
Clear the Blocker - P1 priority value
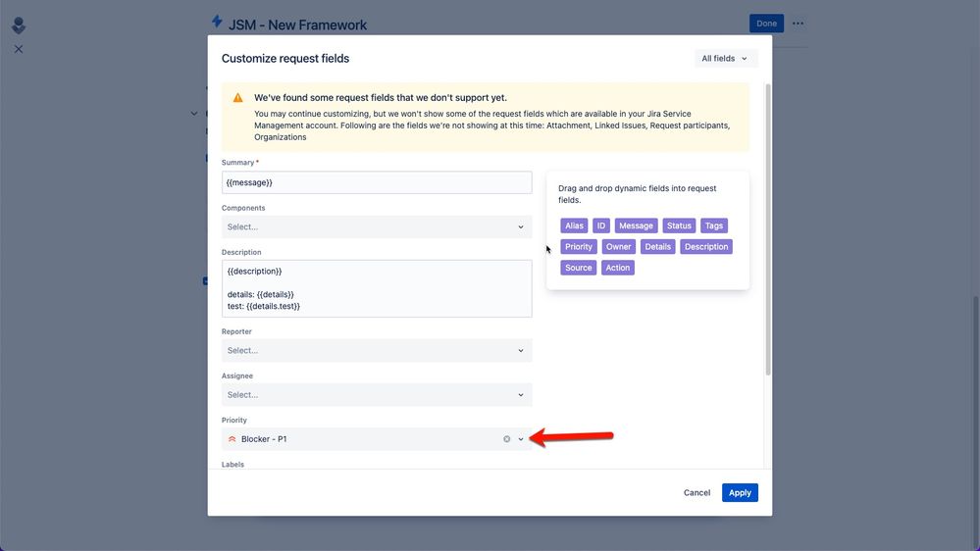click(x=507, y=439)
